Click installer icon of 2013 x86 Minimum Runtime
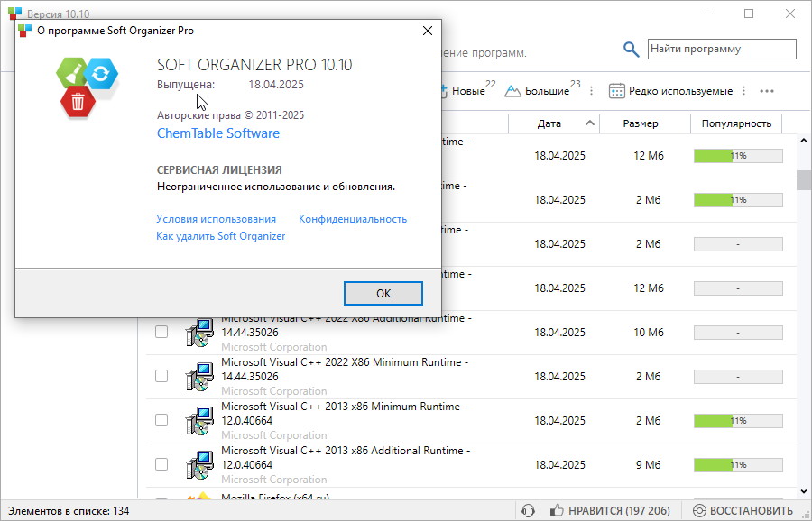Image resolution: width=812 pixels, height=521 pixels. [198, 421]
